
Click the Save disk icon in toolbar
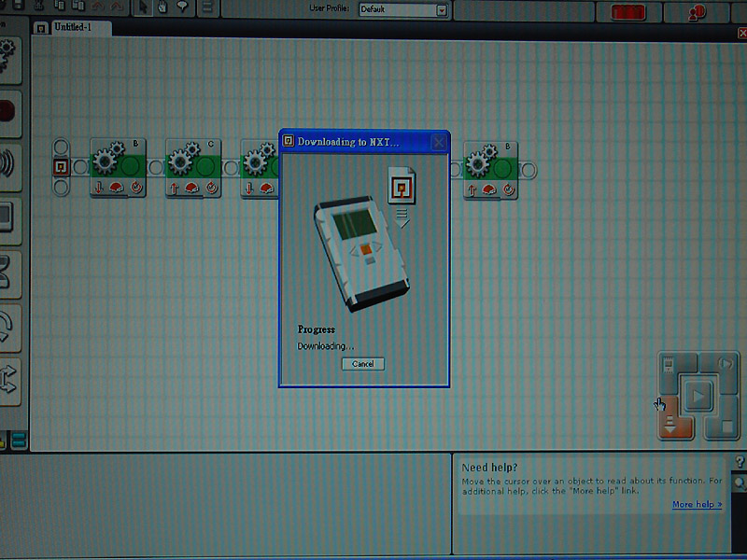pyautogui.click(x=19, y=6)
